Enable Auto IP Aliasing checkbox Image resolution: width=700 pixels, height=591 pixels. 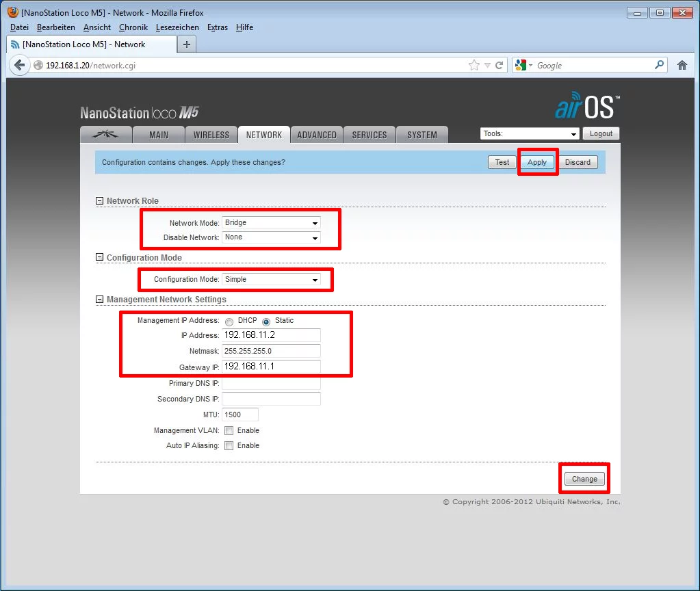[x=229, y=445]
